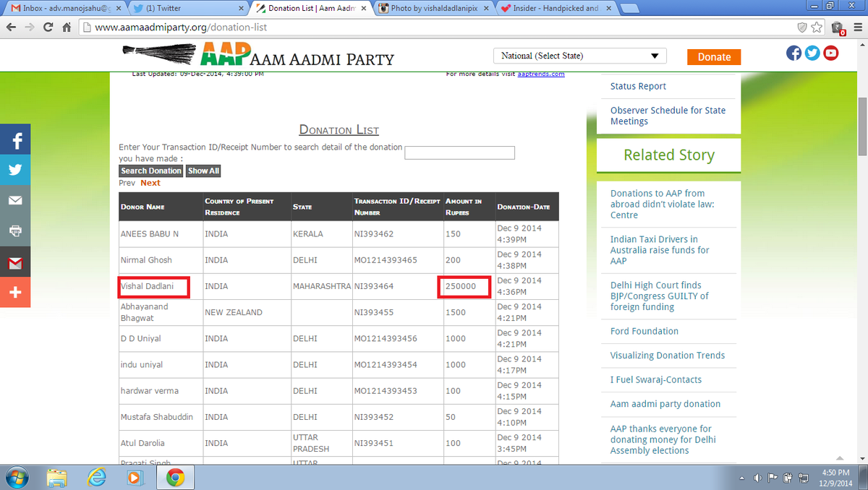Switch to the (1) Twitter tab
The image size is (868, 490).
[x=188, y=8]
